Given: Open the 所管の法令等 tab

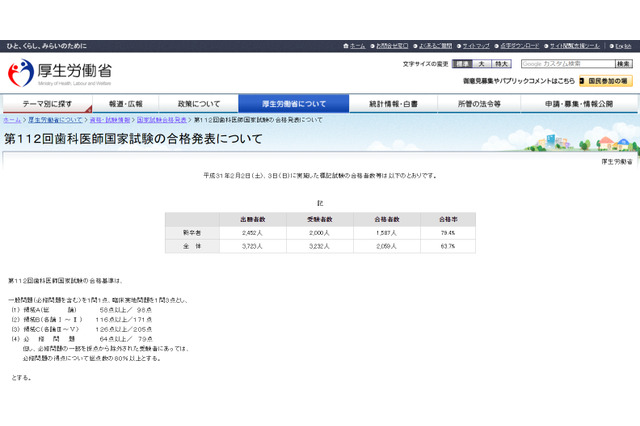Looking at the screenshot, I should tap(479, 104).
